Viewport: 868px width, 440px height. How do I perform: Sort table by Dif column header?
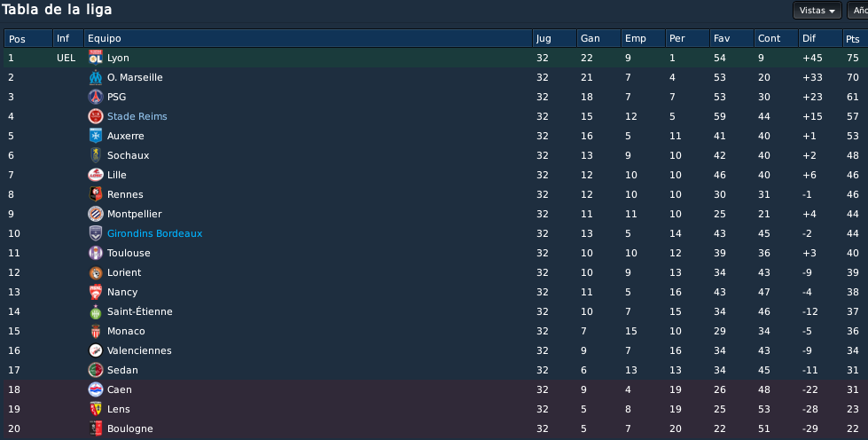coord(820,38)
